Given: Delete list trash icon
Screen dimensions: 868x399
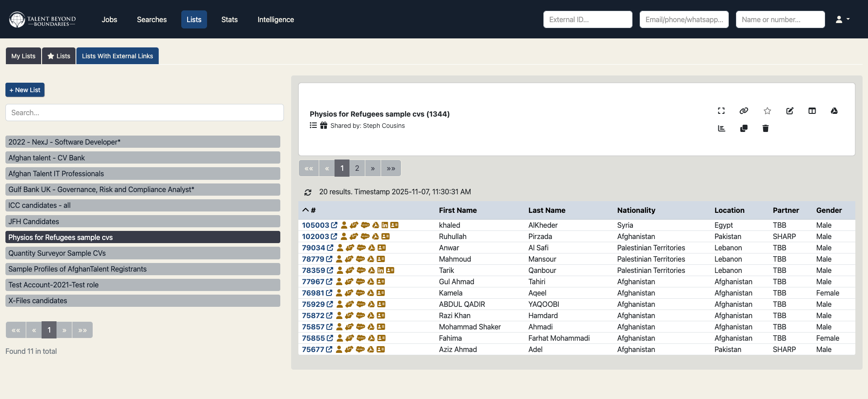Looking at the screenshot, I should 765,128.
